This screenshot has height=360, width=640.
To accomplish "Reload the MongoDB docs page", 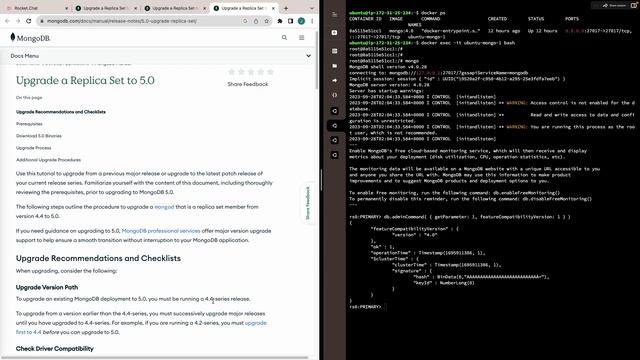I will coord(29,21).
